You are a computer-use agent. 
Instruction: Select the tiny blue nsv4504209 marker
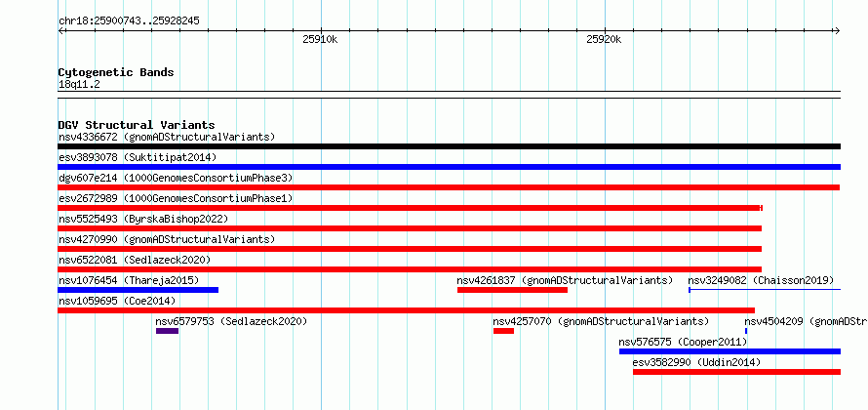(x=746, y=331)
